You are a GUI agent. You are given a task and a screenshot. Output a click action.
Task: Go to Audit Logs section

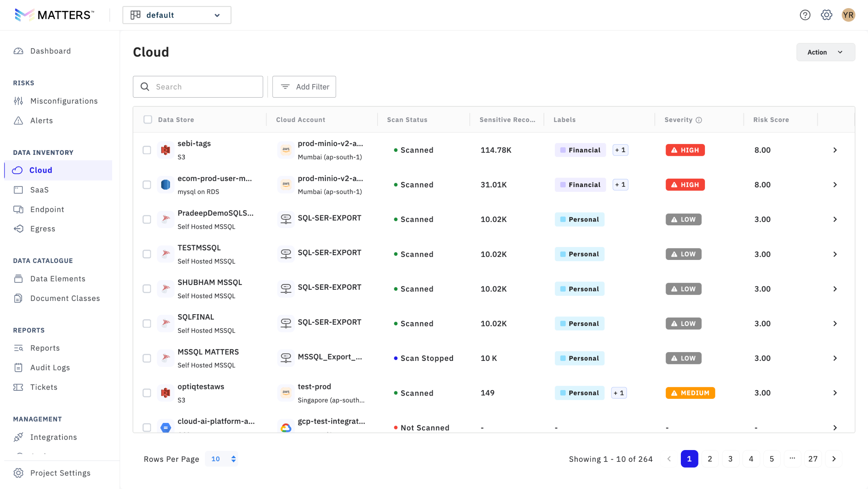[50, 368]
